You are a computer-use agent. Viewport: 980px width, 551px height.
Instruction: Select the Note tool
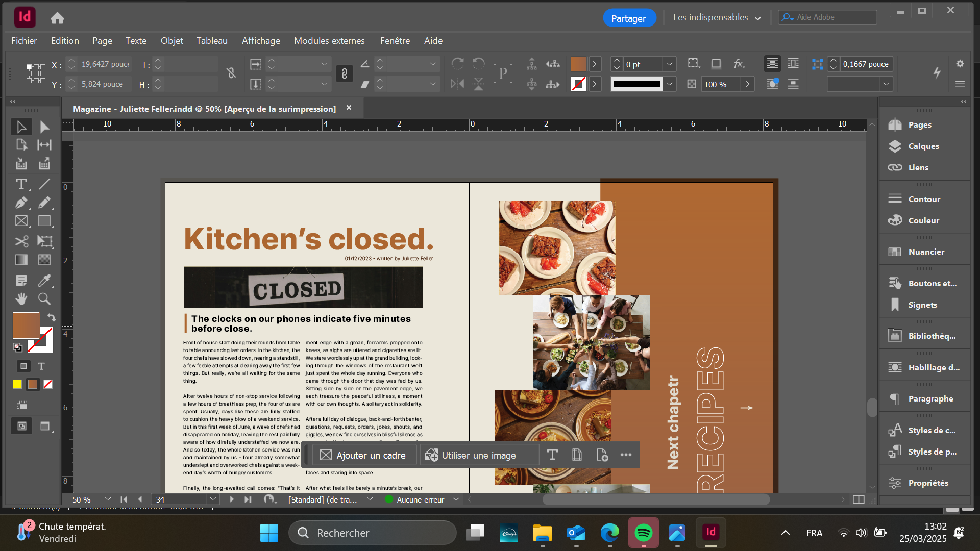point(21,280)
